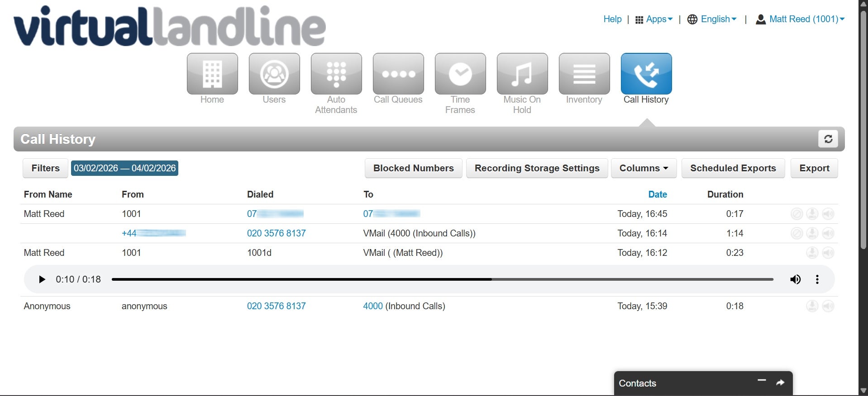The image size is (868, 396).
Task: Go to the Users section icon
Action: [274, 74]
